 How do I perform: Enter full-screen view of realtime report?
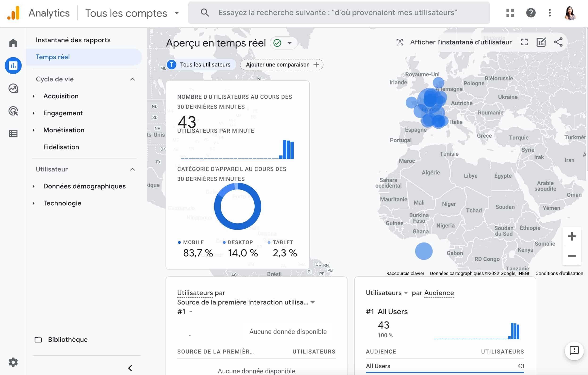click(524, 42)
